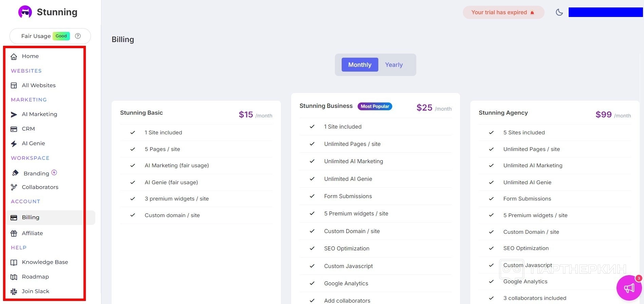Click the Home house icon in sidebar
The image size is (644, 304).
coord(14,57)
